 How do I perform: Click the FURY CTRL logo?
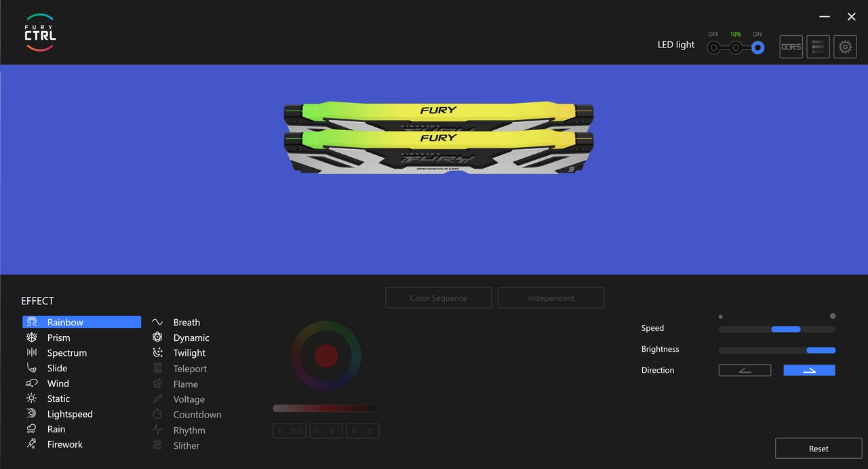coord(40,33)
